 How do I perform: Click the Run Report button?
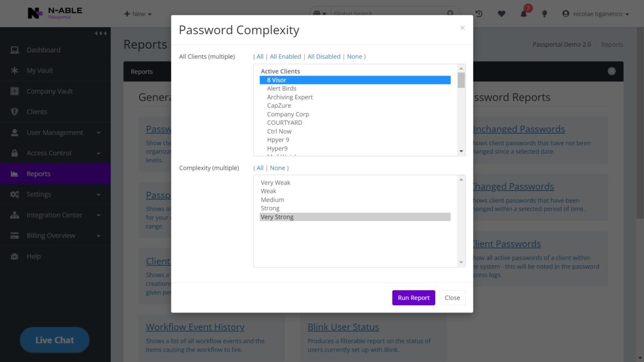pos(413,298)
